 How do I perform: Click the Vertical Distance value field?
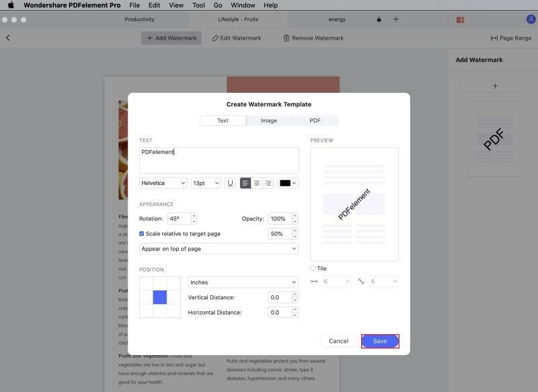[280, 297]
